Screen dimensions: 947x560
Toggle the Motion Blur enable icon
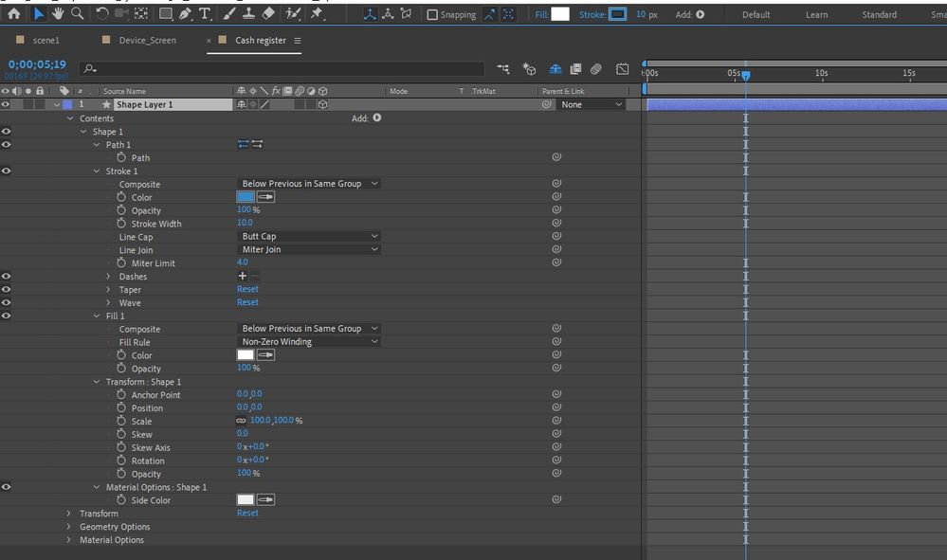(x=595, y=69)
